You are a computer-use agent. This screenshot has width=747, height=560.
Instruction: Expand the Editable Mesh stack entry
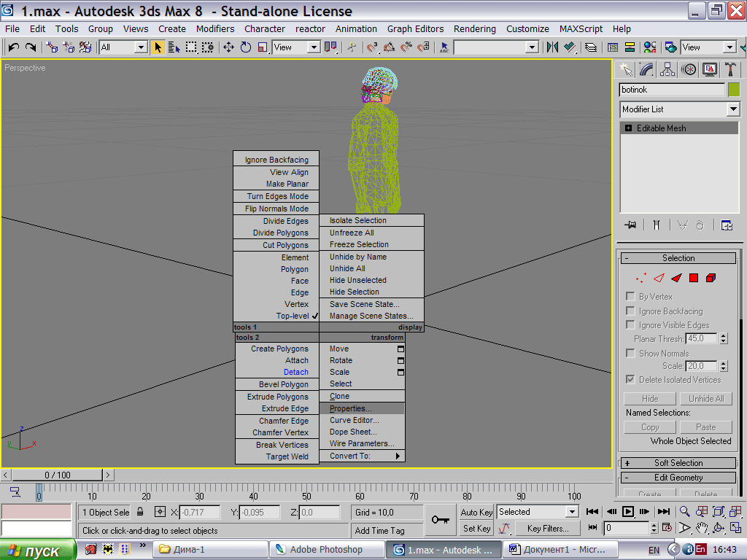pyautogui.click(x=628, y=128)
